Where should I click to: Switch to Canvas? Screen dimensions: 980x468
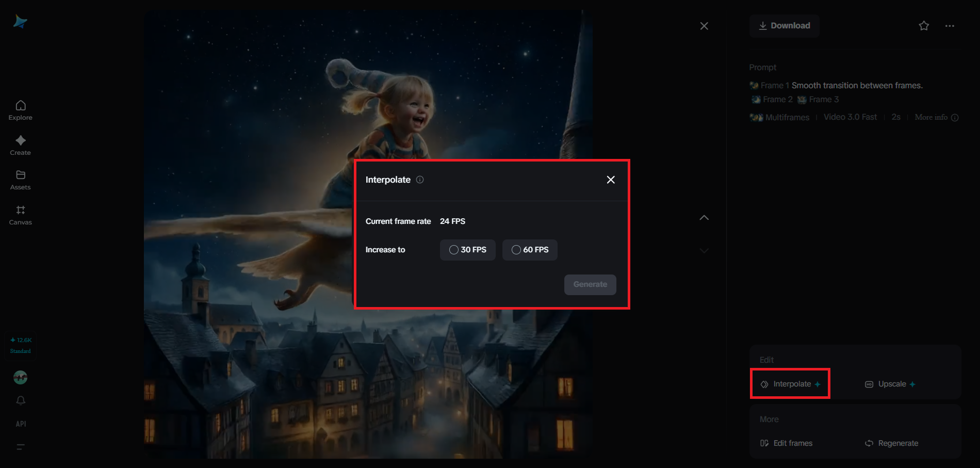coord(20,215)
